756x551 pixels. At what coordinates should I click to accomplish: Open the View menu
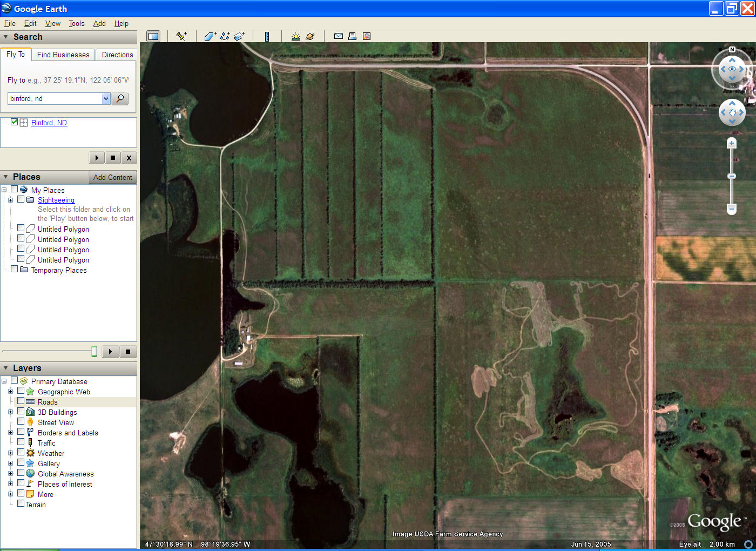(x=53, y=23)
